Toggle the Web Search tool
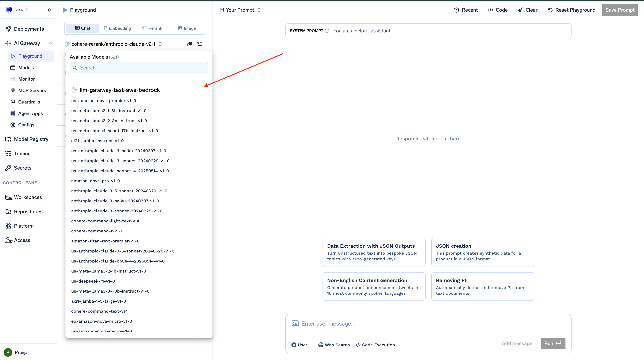This screenshot has width=644, height=361. (334, 345)
